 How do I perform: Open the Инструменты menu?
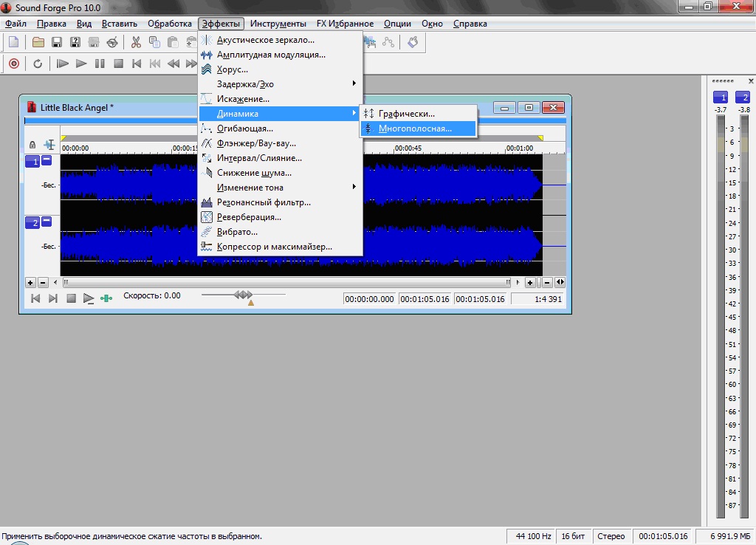(278, 24)
